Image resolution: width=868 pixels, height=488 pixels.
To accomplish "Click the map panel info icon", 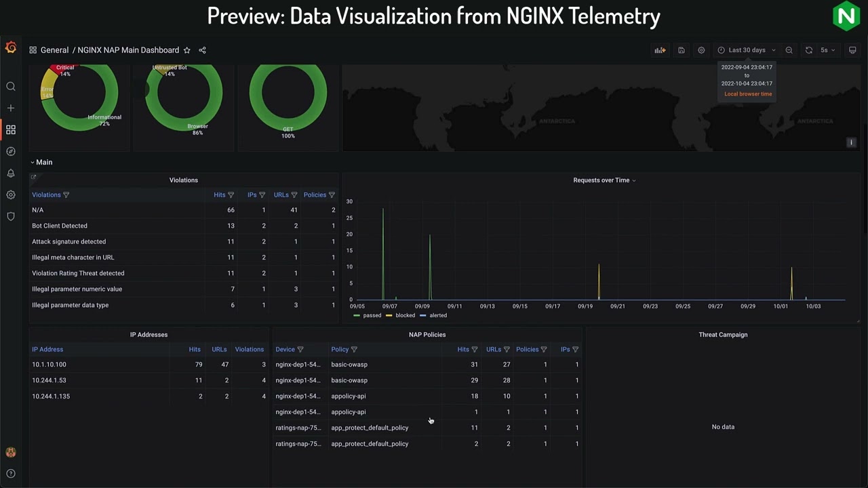I will click(x=852, y=142).
